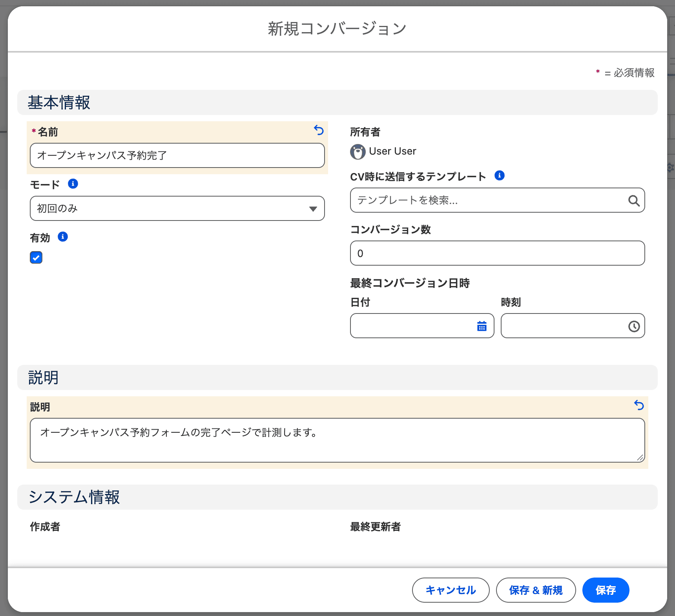
Task: Click the 最終コンバージョン日時 label
Action: point(410,283)
